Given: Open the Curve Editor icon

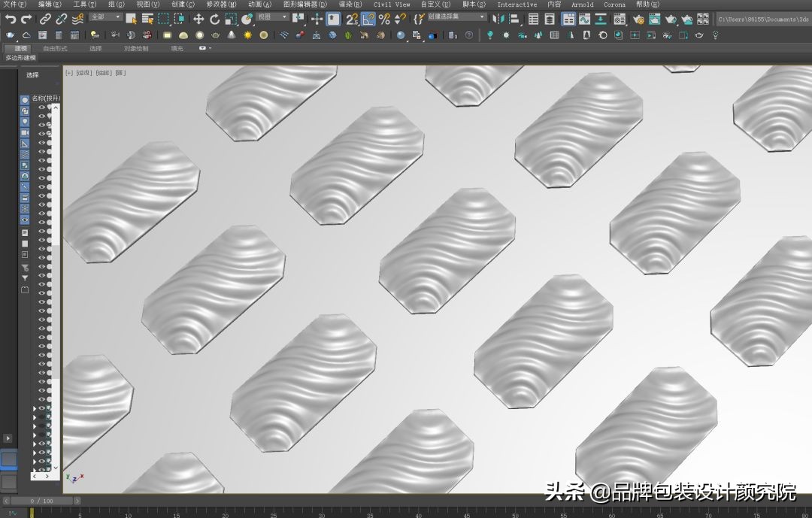Looking at the screenshot, I should coord(584,19).
